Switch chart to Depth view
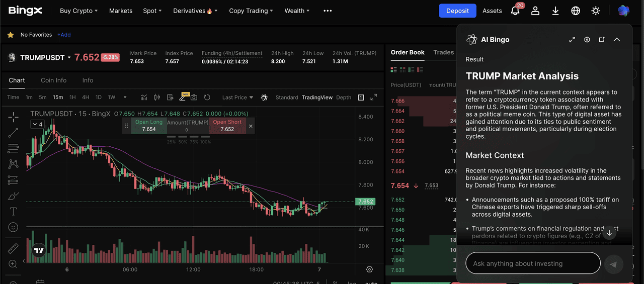The image size is (644, 284). click(x=344, y=98)
